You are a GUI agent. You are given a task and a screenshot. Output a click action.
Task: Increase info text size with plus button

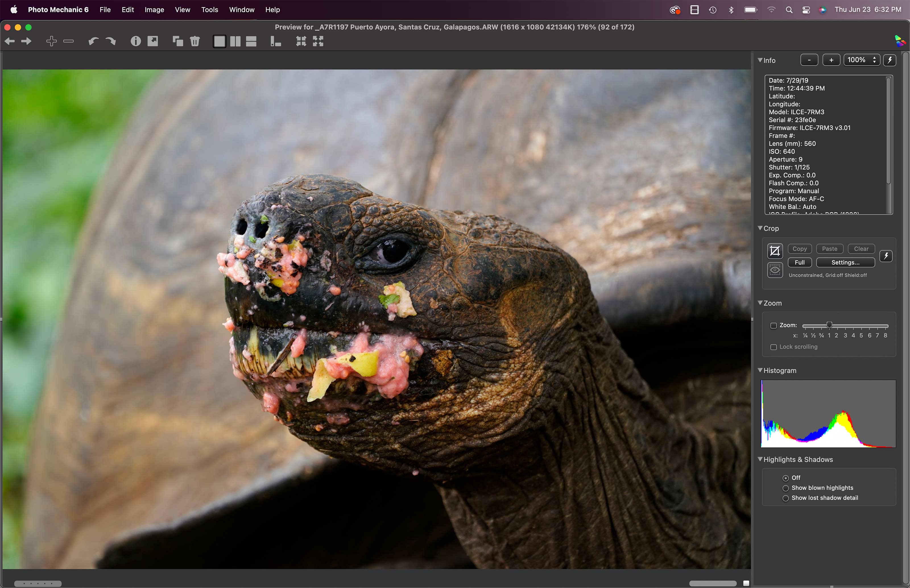(831, 60)
